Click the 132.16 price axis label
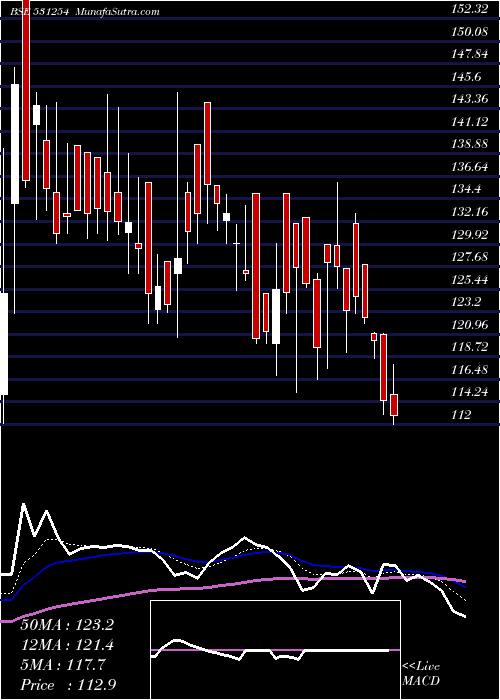This screenshot has width=500, height=700. pyautogui.click(x=470, y=212)
